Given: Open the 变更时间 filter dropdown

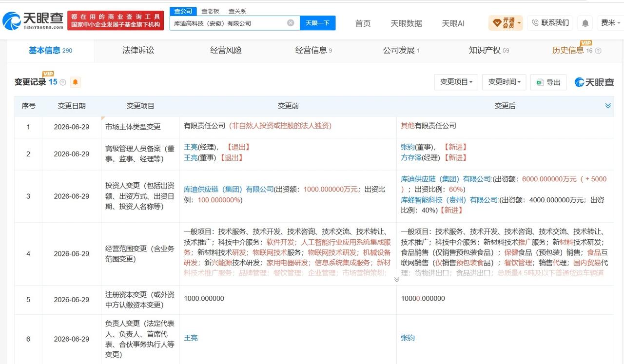Looking at the screenshot, I should (504, 82).
